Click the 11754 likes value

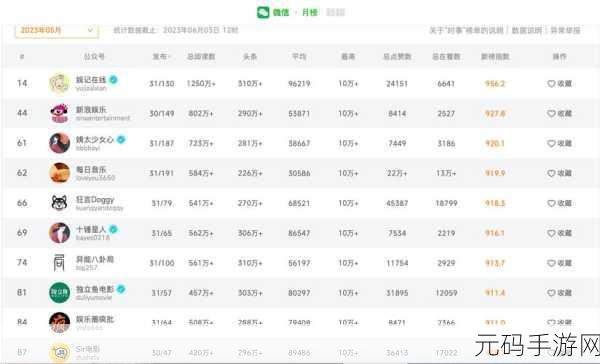[x=397, y=263]
